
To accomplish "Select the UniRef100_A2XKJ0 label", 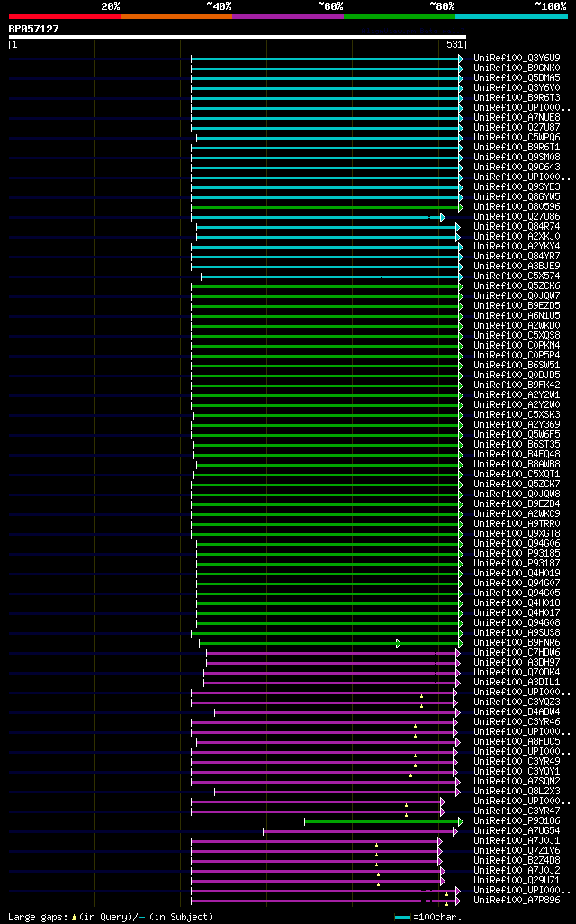I will 517,237.
